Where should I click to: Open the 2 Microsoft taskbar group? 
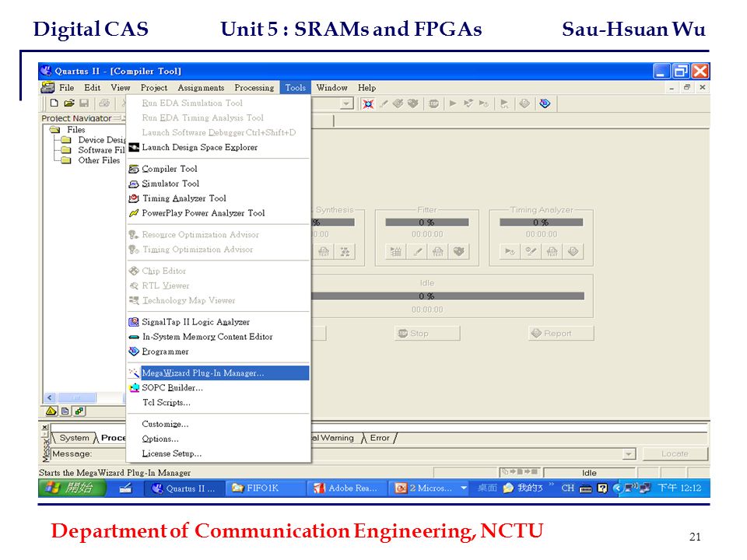pyautogui.click(x=429, y=488)
